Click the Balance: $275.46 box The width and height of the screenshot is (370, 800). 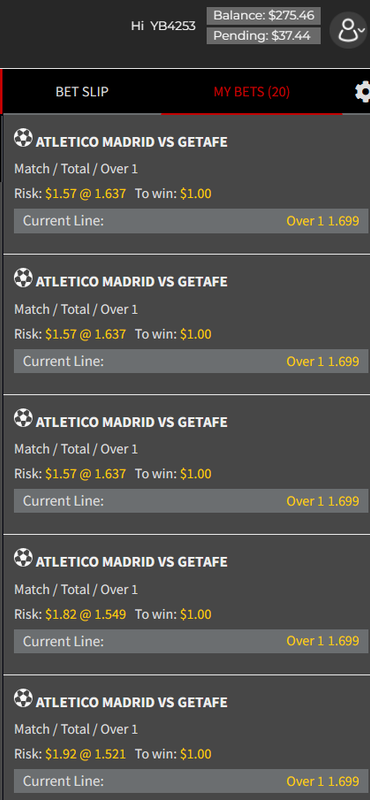[263, 16]
